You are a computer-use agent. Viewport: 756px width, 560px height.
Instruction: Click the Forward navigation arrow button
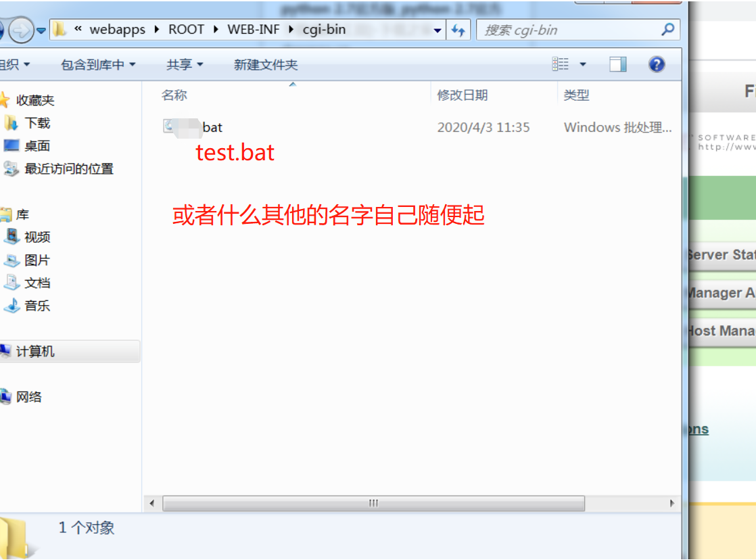tap(21, 30)
